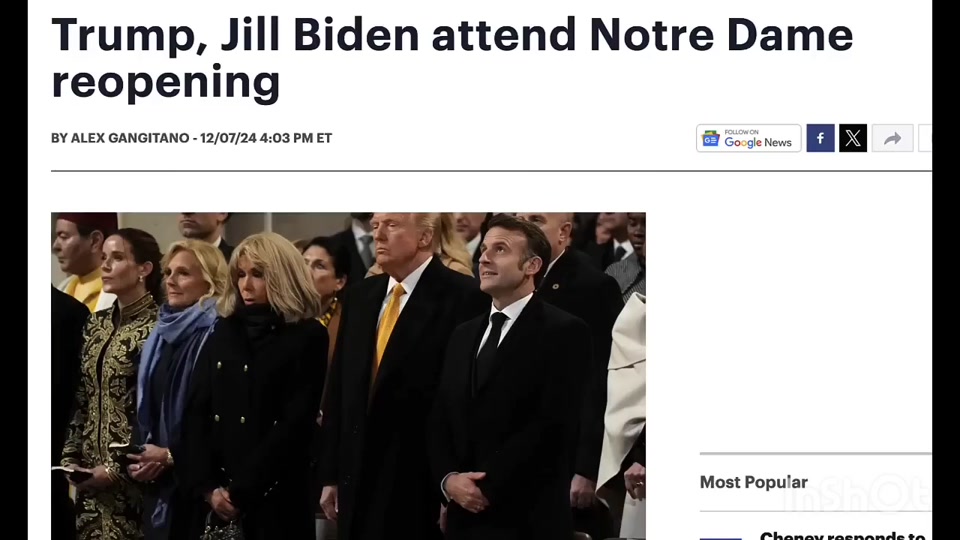Click the Most Popular section heading
Image resolution: width=960 pixels, height=540 pixels.
pos(754,482)
